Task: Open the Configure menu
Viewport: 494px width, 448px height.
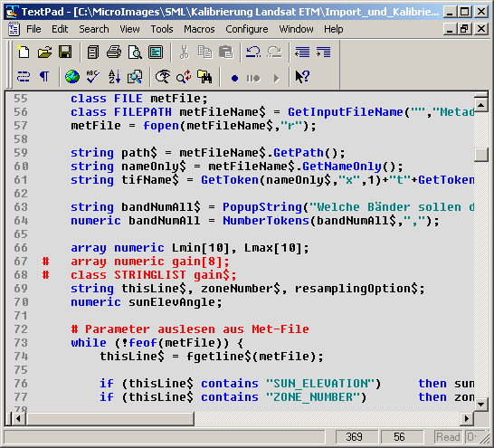Action: [247, 29]
